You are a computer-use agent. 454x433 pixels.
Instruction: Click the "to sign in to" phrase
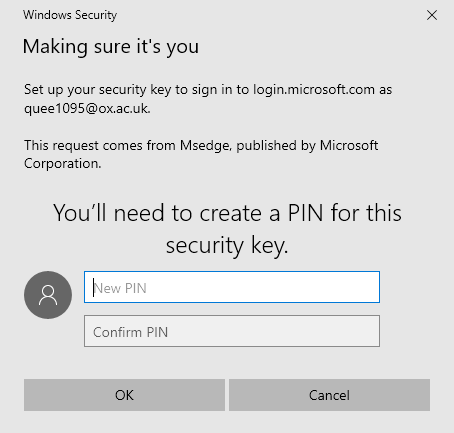click(212, 90)
